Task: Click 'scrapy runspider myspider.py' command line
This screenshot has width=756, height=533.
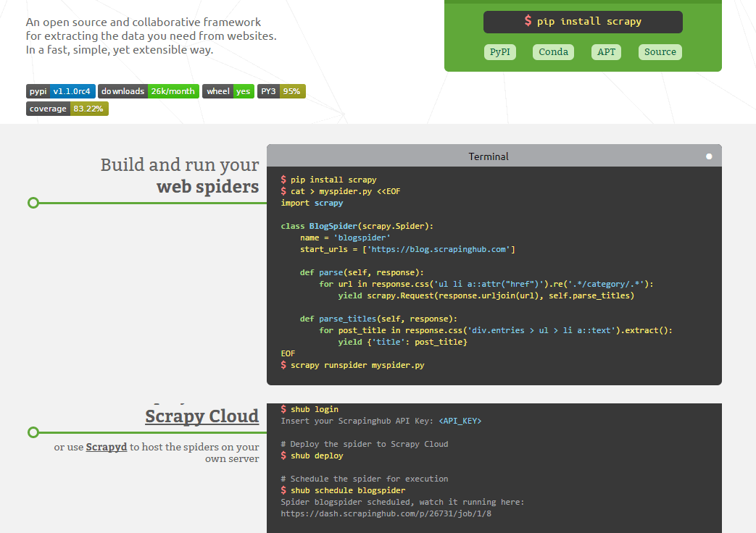Action: [352, 365]
